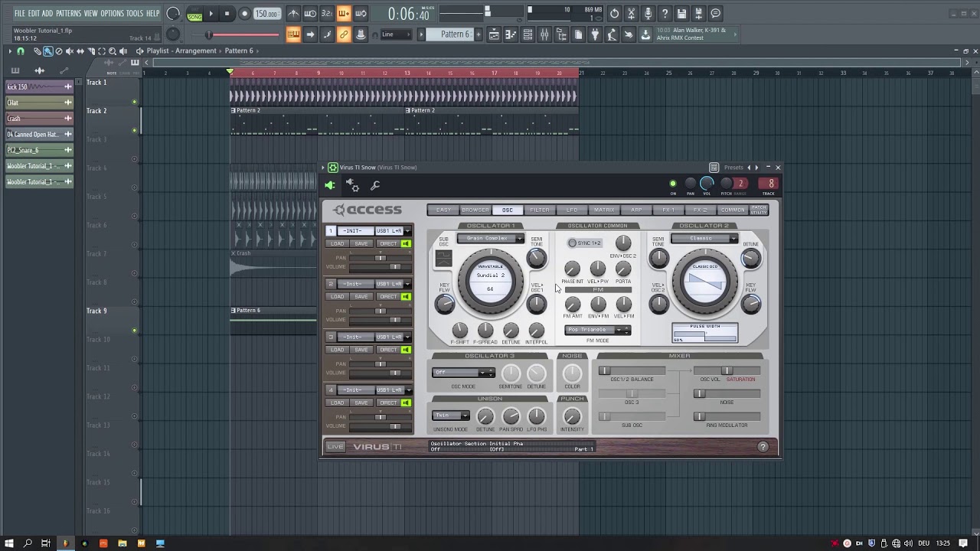
Task: Open Oscillator 1 Grain Complex dropdown
Action: click(x=491, y=238)
